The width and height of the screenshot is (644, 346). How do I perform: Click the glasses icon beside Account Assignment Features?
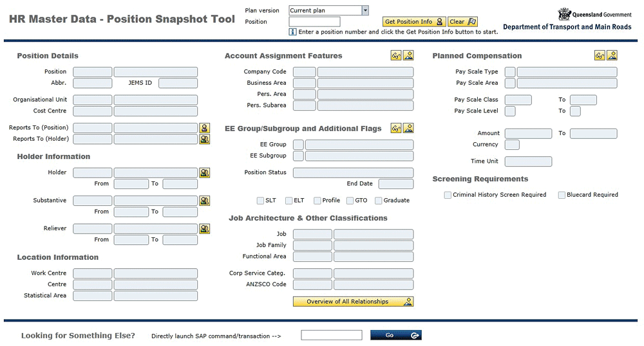pyautogui.click(x=396, y=56)
